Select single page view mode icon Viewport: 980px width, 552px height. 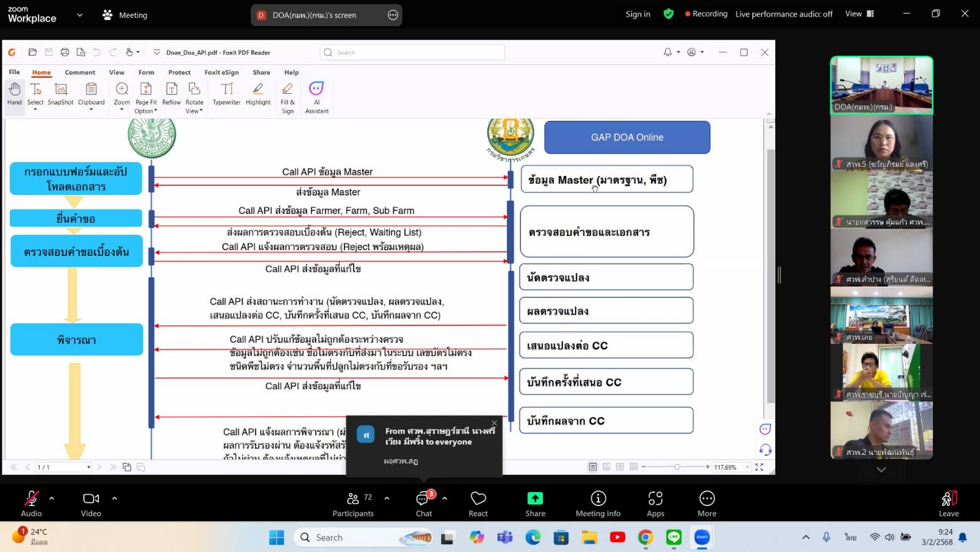click(x=593, y=467)
